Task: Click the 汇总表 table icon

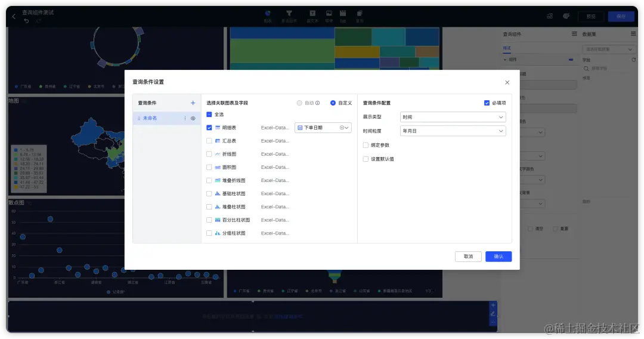Action: 218,141
